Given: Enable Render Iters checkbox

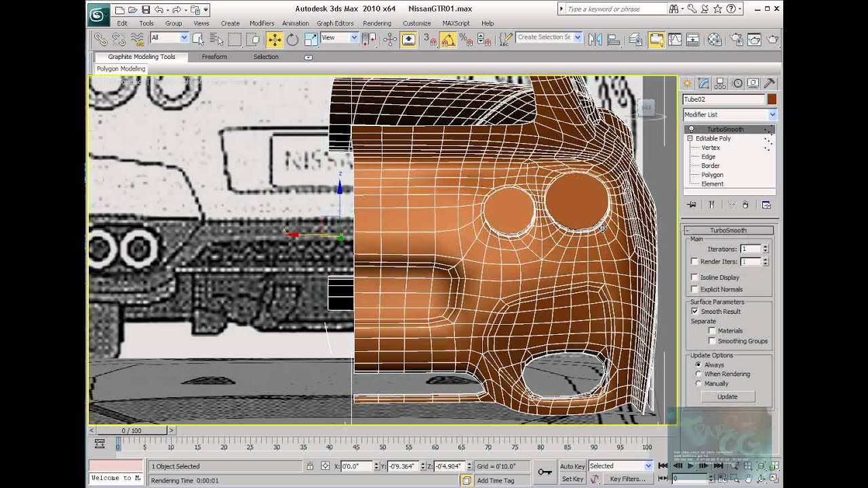Looking at the screenshot, I should point(694,262).
